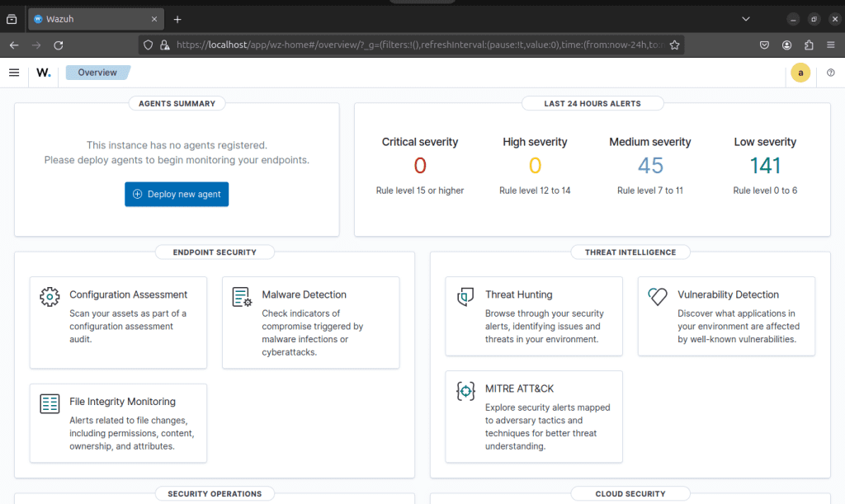Close the Wazuh browser tab
Image resolution: width=845 pixels, height=504 pixels.
(x=154, y=20)
